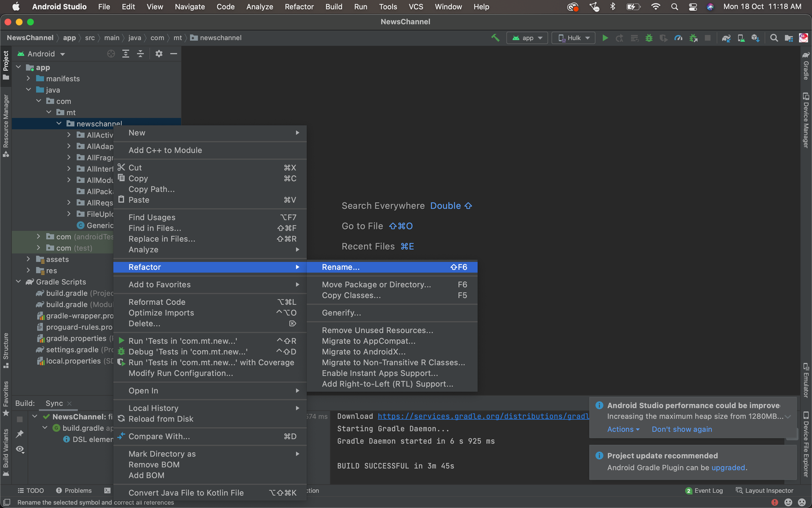
Task: Click Find Usages in context menu
Action: click(x=210, y=217)
